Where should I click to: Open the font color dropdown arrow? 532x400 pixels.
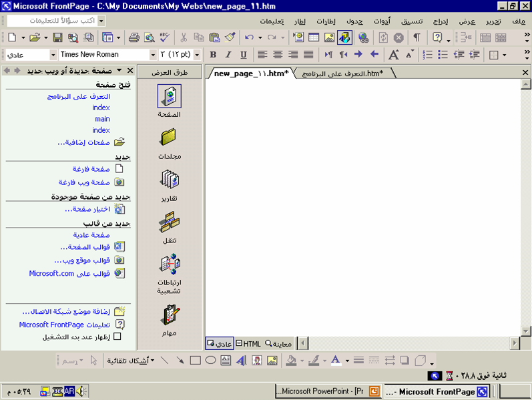[347, 361]
